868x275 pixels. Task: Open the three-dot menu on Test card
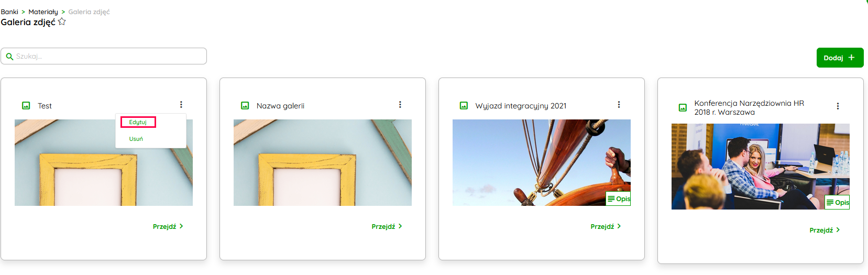pos(181,105)
